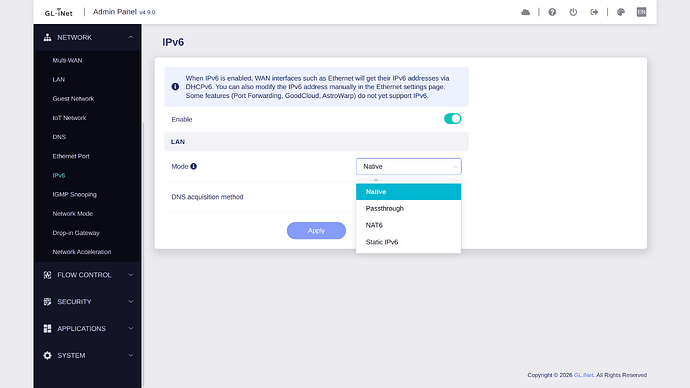
Task: Click the System gear icon
Action: tap(47, 355)
